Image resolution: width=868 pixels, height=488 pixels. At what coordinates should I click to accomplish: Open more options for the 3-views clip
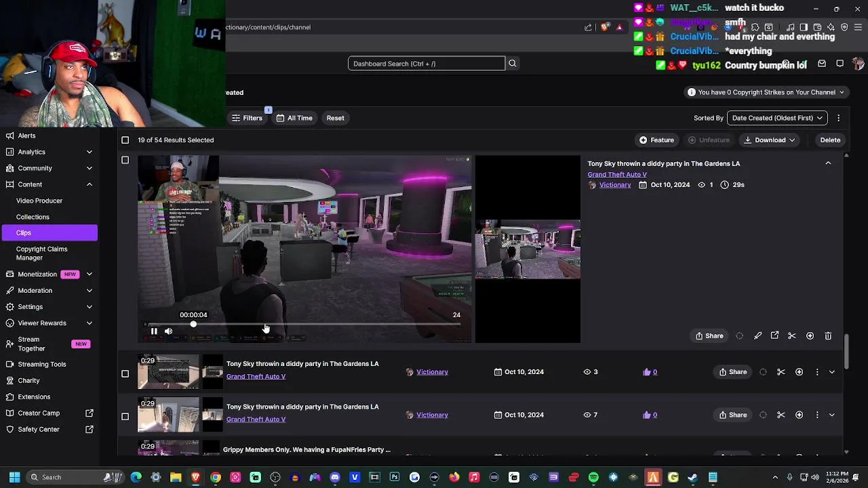[817, 372]
